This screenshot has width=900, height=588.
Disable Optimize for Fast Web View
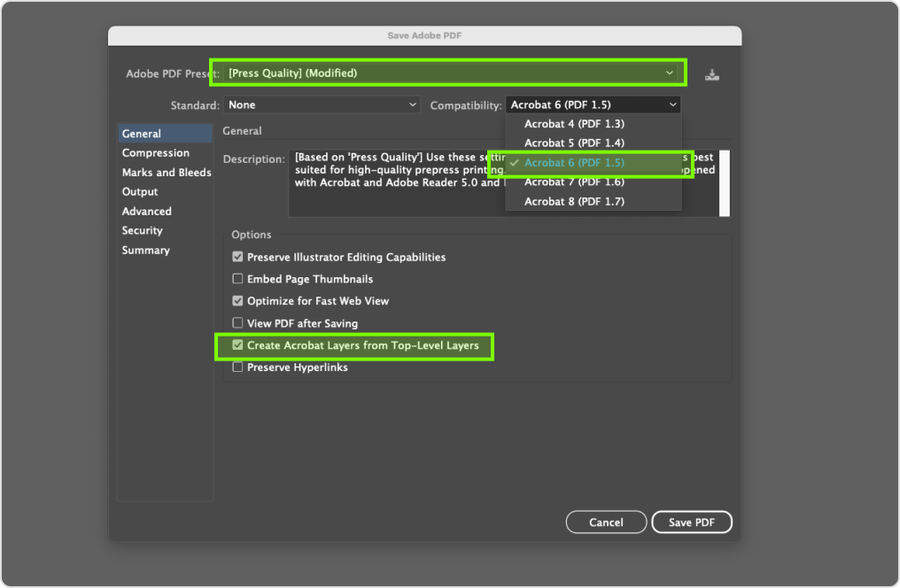pos(237,301)
